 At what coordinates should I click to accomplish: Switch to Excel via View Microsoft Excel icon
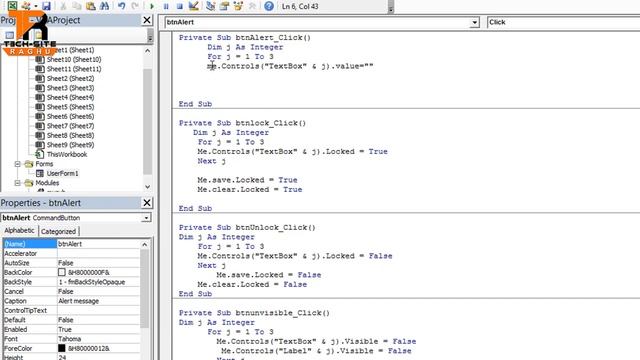tap(12, 6)
